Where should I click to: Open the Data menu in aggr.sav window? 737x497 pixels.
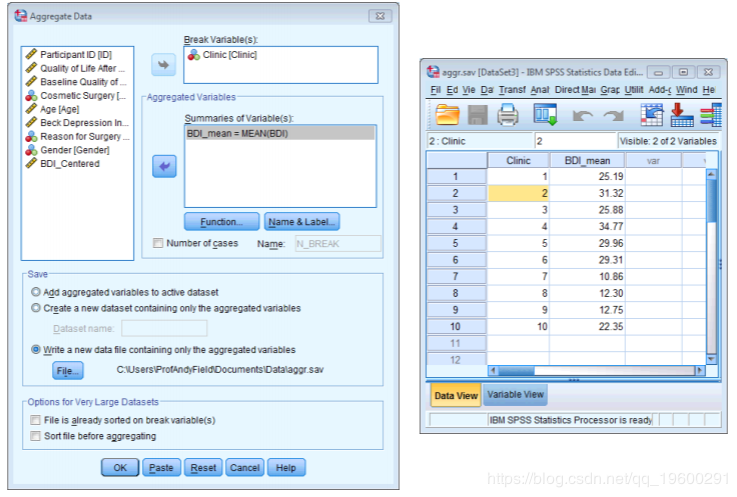pos(486,90)
